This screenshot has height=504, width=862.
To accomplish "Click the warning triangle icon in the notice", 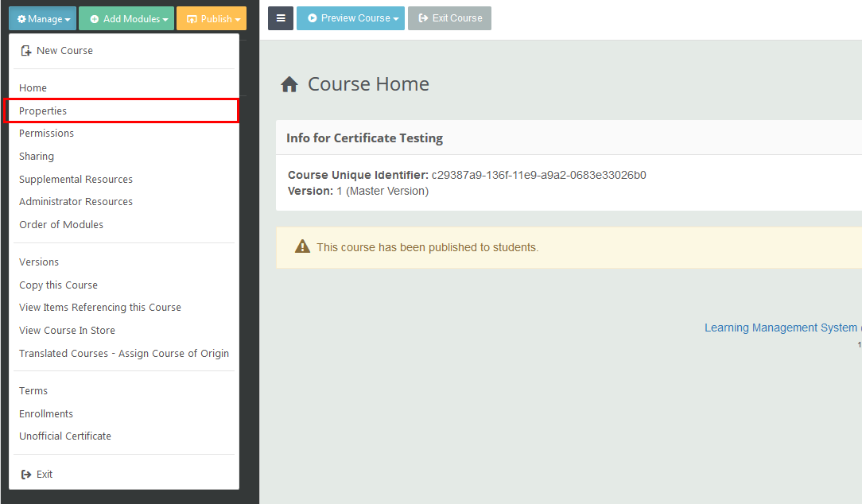I will coord(302,246).
